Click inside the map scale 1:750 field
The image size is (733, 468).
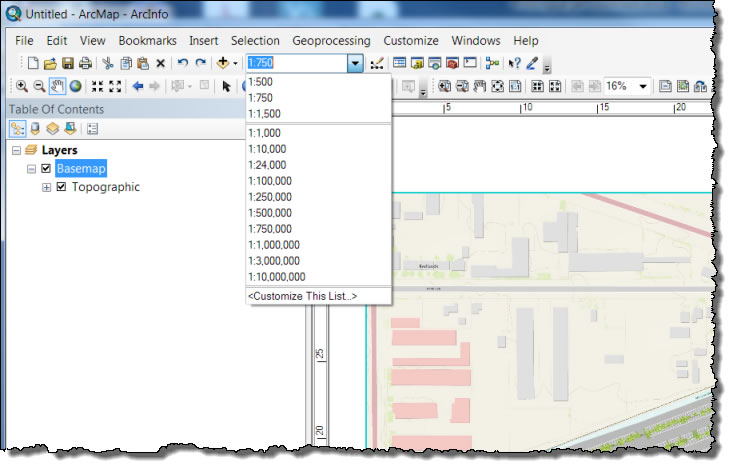click(296, 63)
